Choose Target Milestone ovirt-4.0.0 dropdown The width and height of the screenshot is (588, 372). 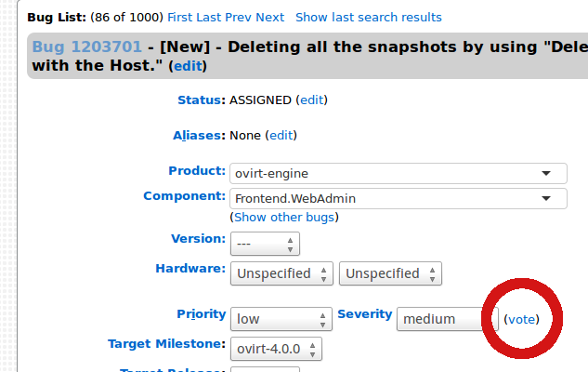(276, 349)
